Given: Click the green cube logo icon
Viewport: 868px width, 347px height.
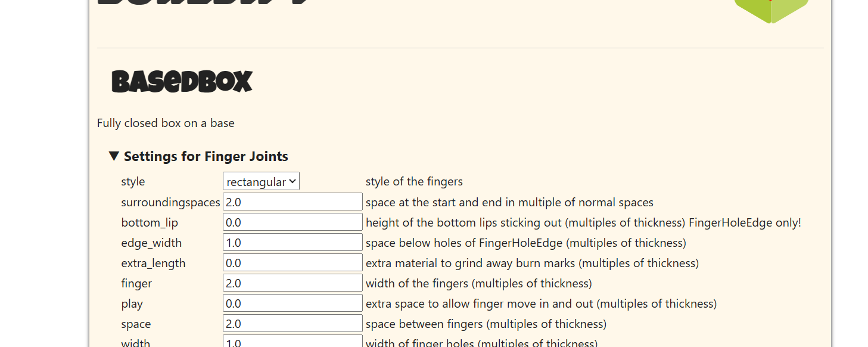Looking at the screenshot, I should (x=771, y=11).
